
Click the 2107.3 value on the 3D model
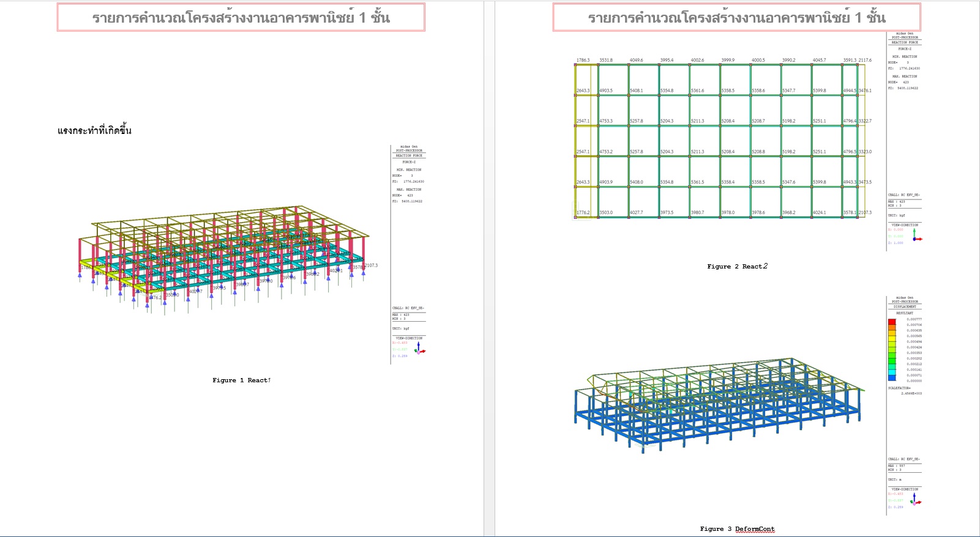coord(371,265)
